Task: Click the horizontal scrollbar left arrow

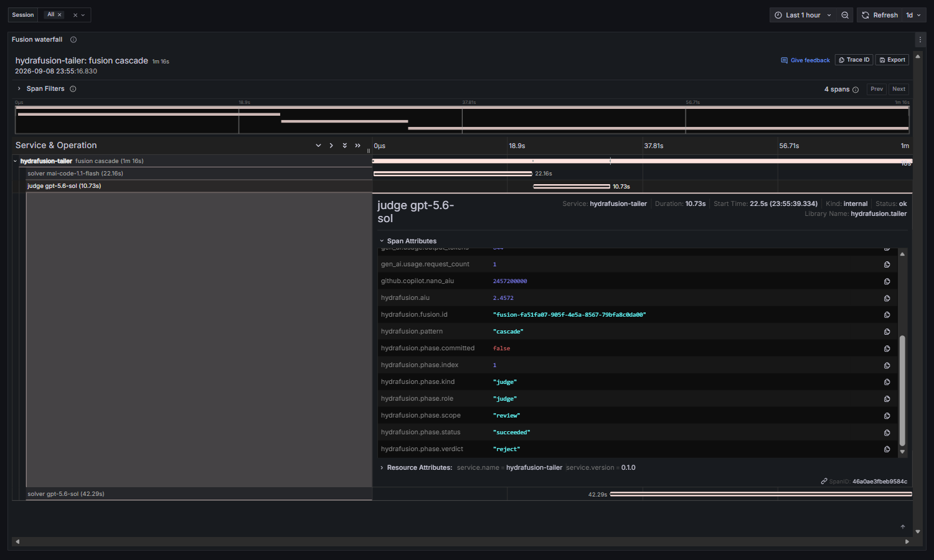Action: 17,542
